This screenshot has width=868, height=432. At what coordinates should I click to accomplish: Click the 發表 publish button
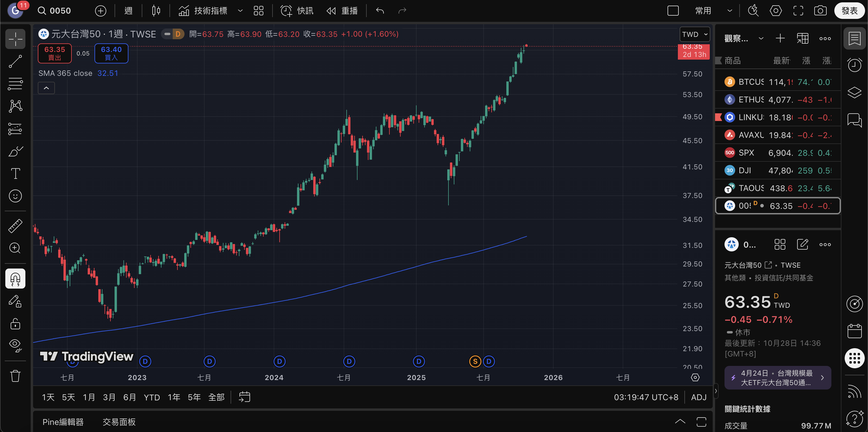[x=849, y=11]
